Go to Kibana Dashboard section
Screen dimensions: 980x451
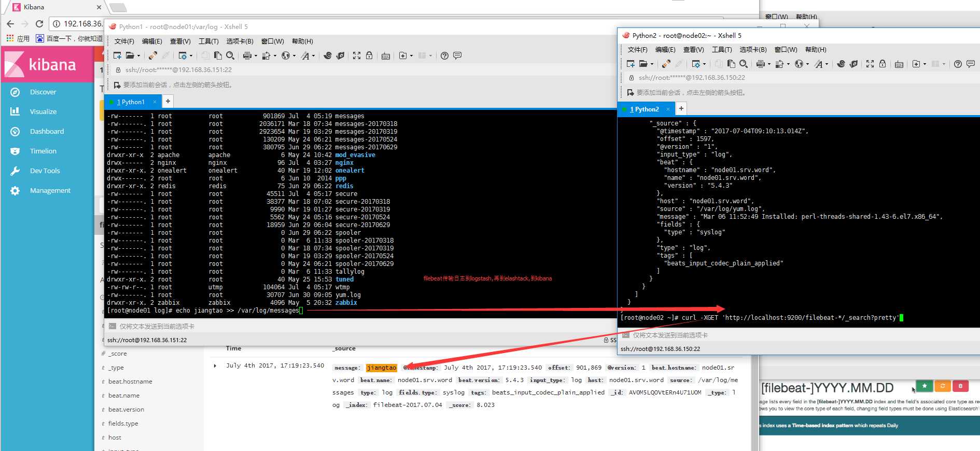[x=47, y=131]
